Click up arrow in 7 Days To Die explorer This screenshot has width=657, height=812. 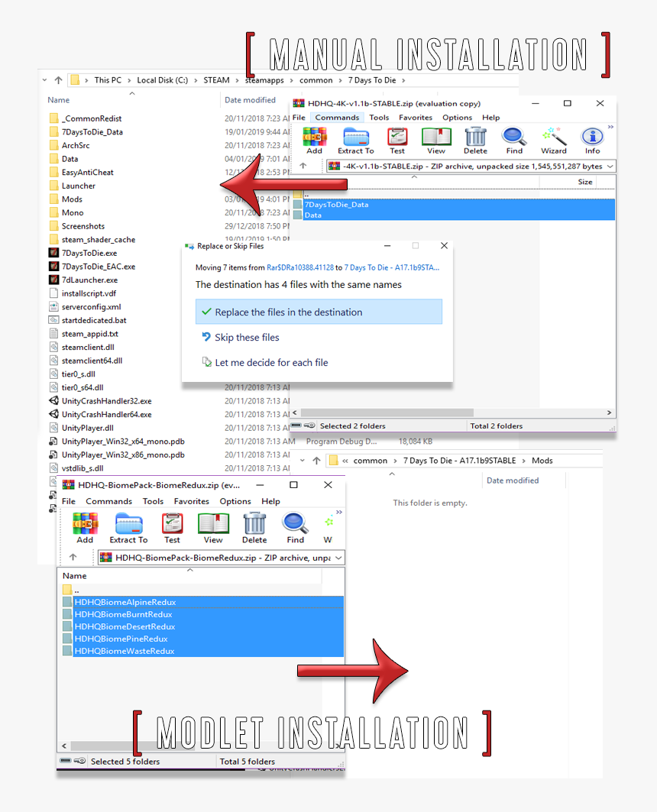pyautogui.click(x=59, y=80)
